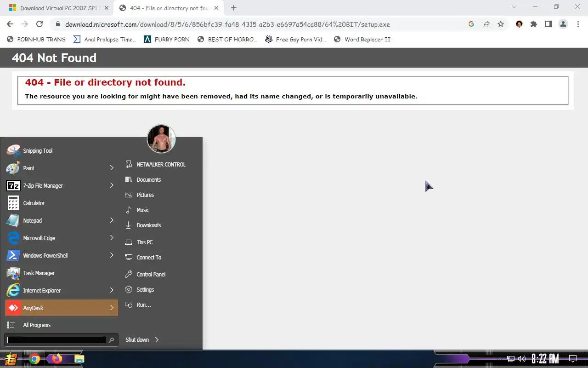The height and width of the screenshot is (368, 588).
Task: Open Internet Explorer from the Start menu
Action: [61, 290]
